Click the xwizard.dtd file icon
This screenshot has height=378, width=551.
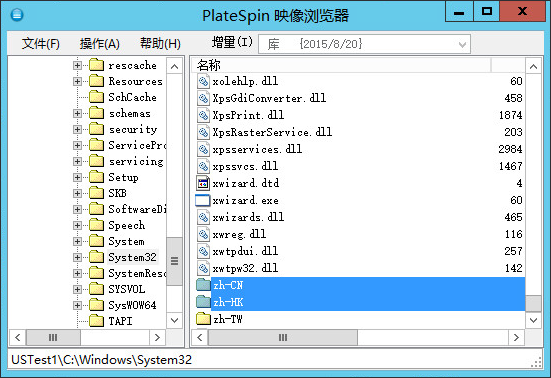[x=203, y=183]
